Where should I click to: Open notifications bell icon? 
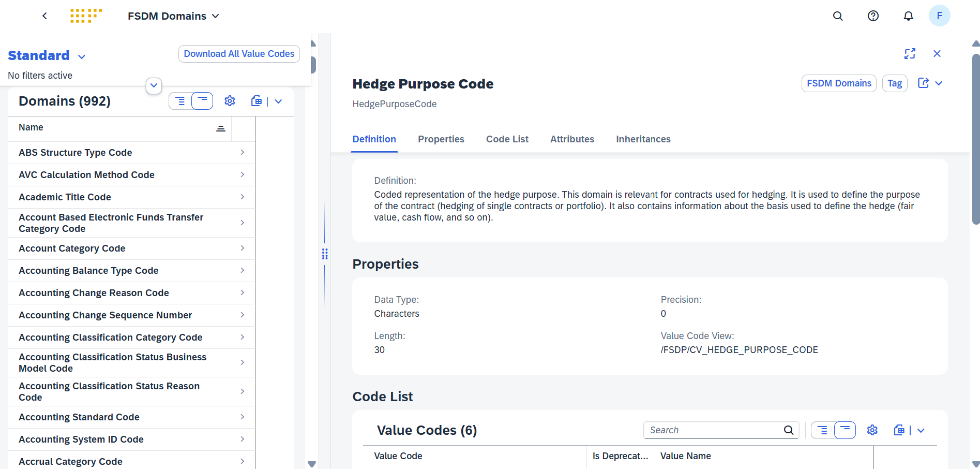click(x=908, y=16)
